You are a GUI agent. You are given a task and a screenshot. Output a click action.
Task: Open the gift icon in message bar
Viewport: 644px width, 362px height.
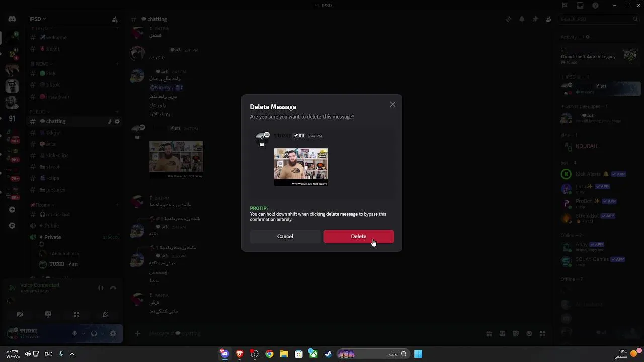coord(489,333)
